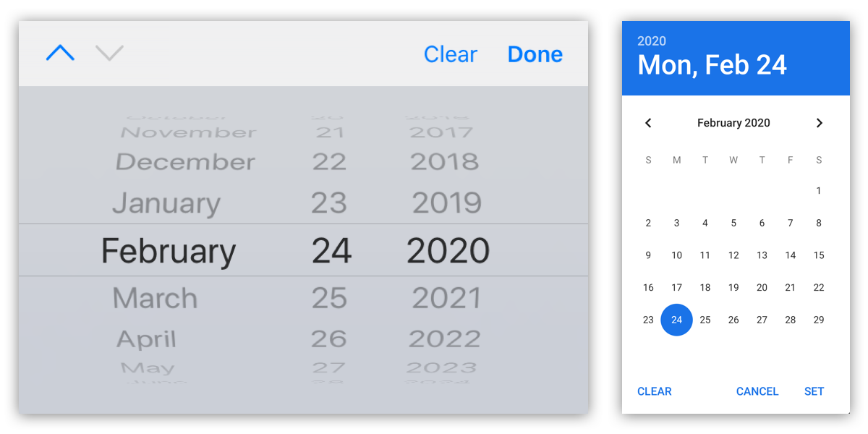Go to next month in calendar

(x=819, y=123)
